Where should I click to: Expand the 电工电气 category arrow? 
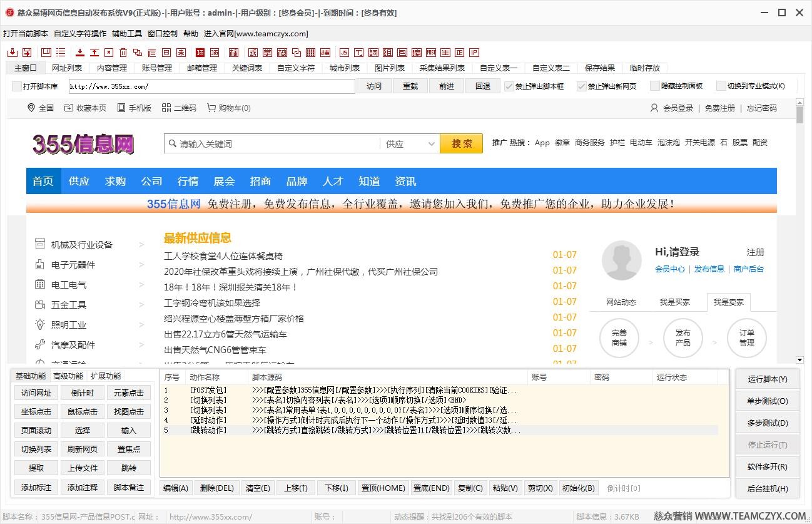[x=141, y=285]
